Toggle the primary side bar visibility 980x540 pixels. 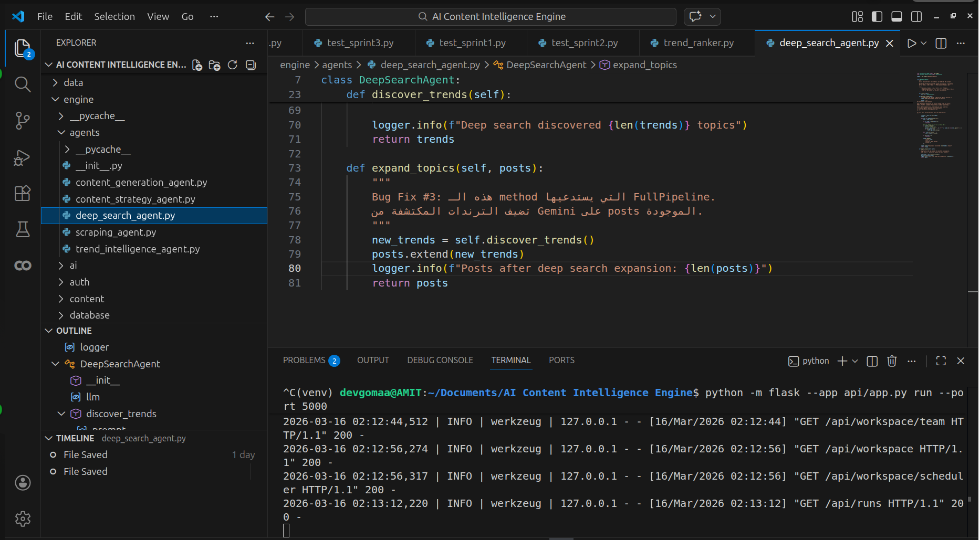tap(877, 17)
